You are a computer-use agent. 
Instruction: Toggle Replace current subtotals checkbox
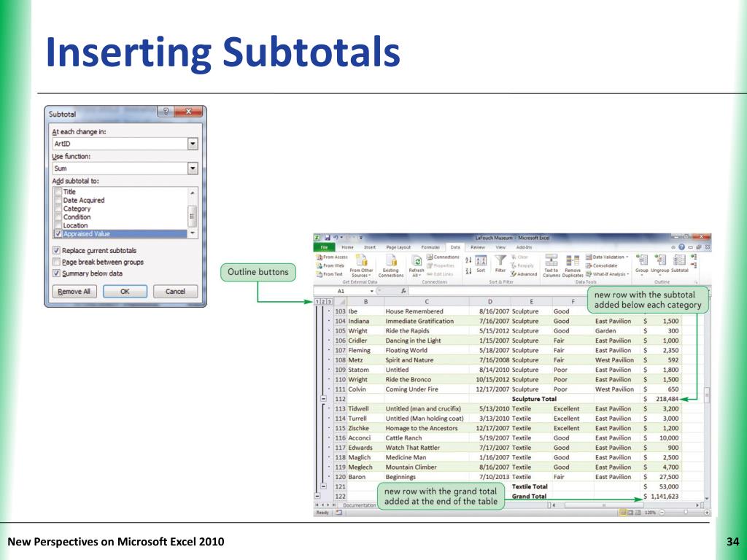(x=56, y=251)
